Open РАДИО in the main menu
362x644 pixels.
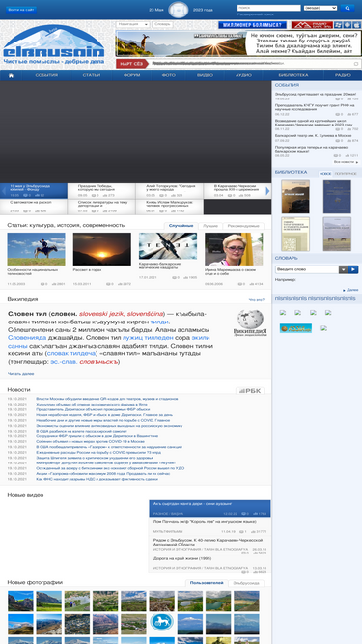click(343, 75)
